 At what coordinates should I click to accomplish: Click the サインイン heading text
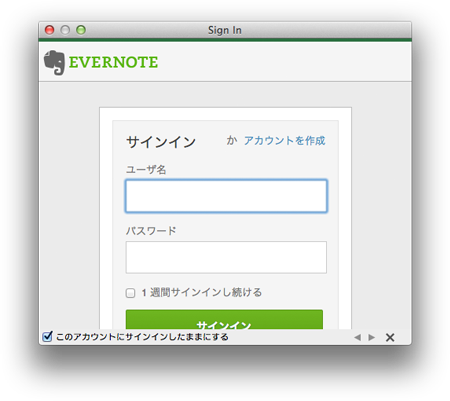click(161, 142)
